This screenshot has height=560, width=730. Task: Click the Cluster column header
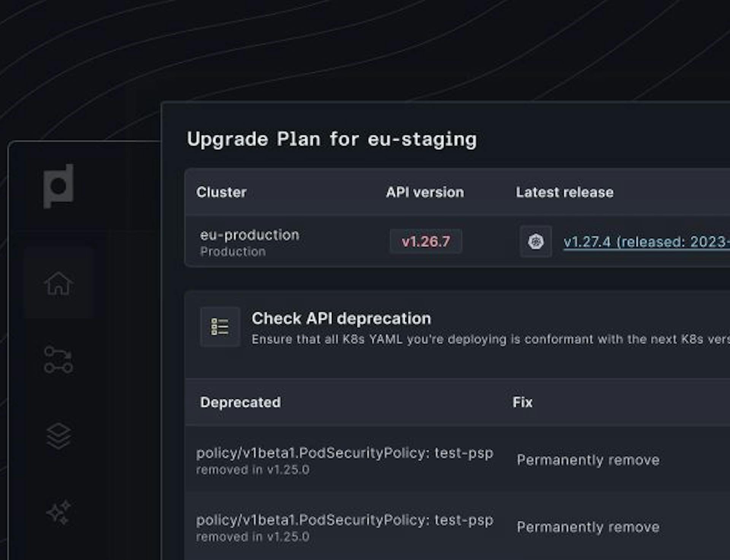pyautogui.click(x=221, y=192)
